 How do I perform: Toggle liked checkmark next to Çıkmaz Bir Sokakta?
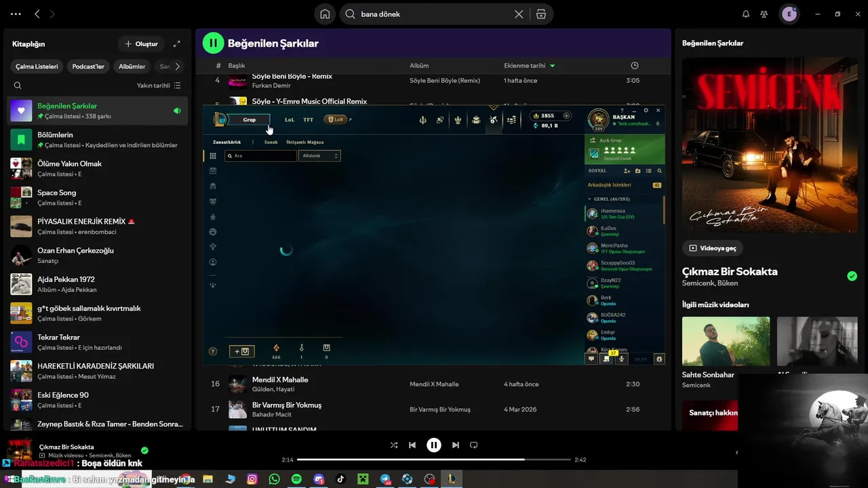click(852, 276)
